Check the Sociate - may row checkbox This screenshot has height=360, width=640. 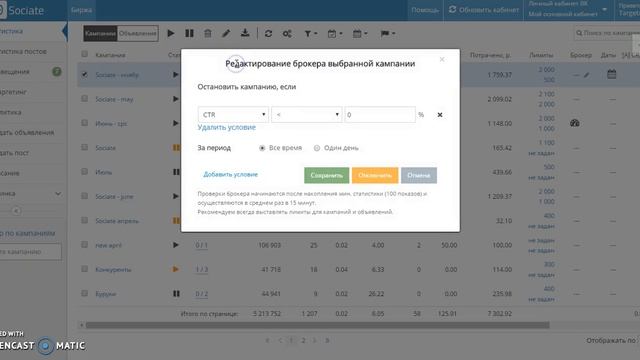point(84,99)
